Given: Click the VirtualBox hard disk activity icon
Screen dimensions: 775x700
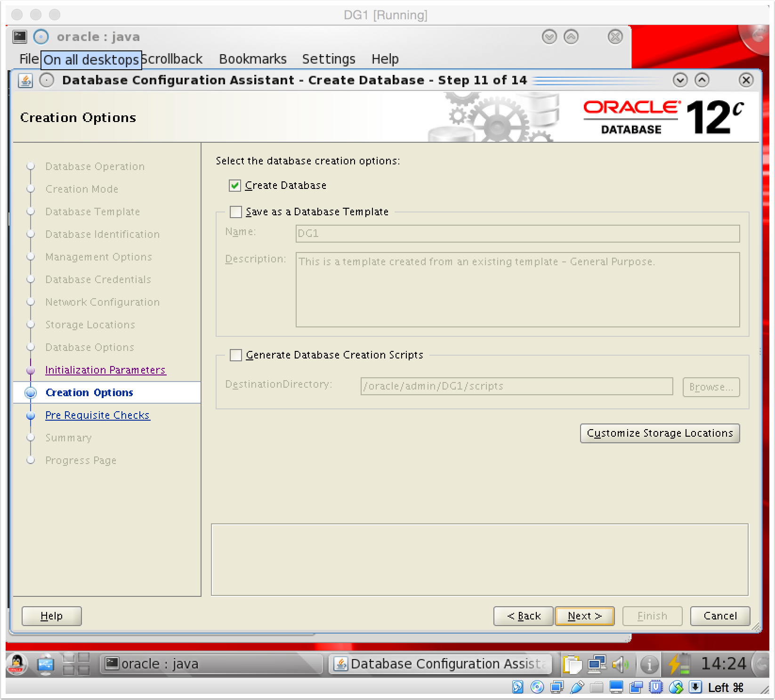Looking at the screenshot, I should [517, 687].
